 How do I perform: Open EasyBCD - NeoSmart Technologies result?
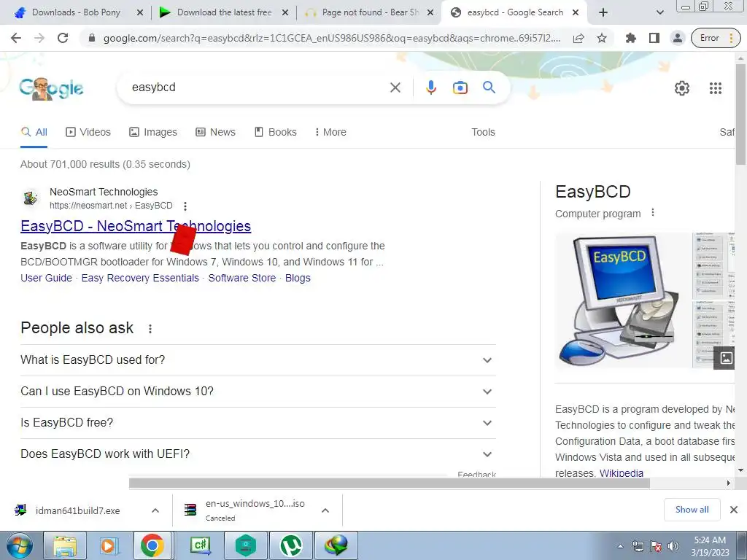coord(136,226)
